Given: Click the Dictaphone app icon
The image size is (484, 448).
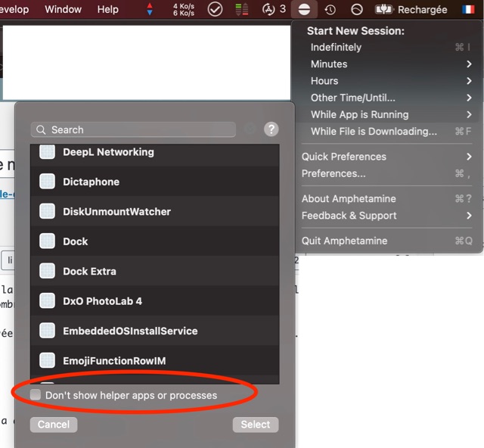Looking at the screenshot, I should coord(48,182).
